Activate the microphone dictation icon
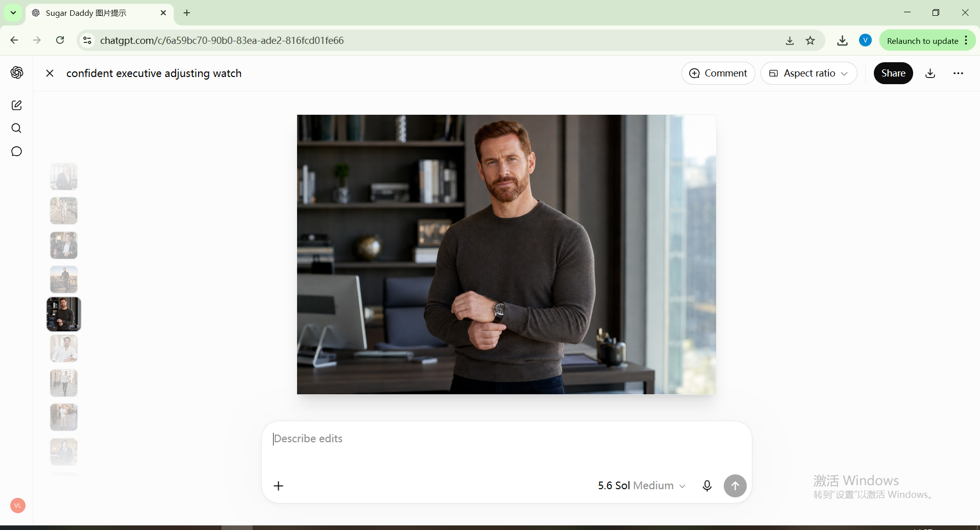The image size is (980, 530). [x=707, y=486]
